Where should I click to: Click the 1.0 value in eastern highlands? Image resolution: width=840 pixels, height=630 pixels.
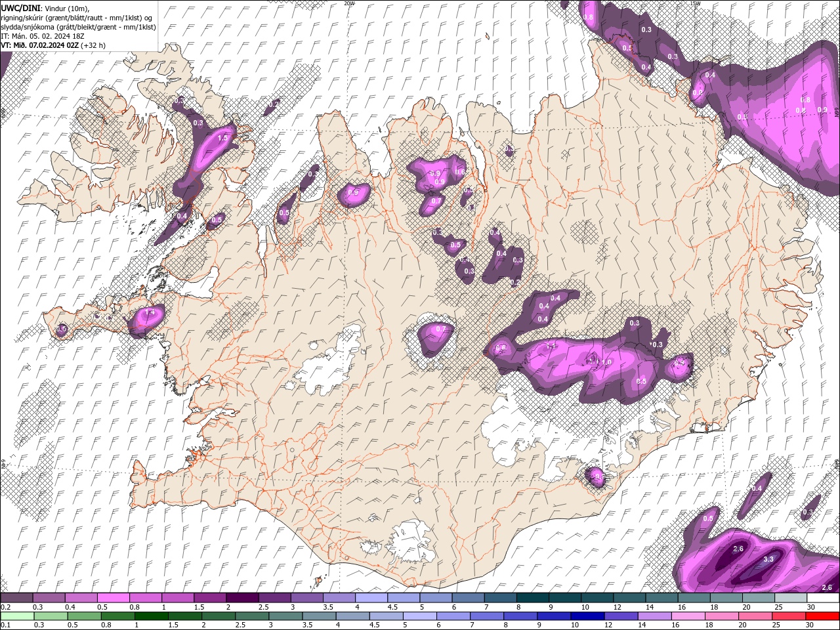click(x=606, y=362)
